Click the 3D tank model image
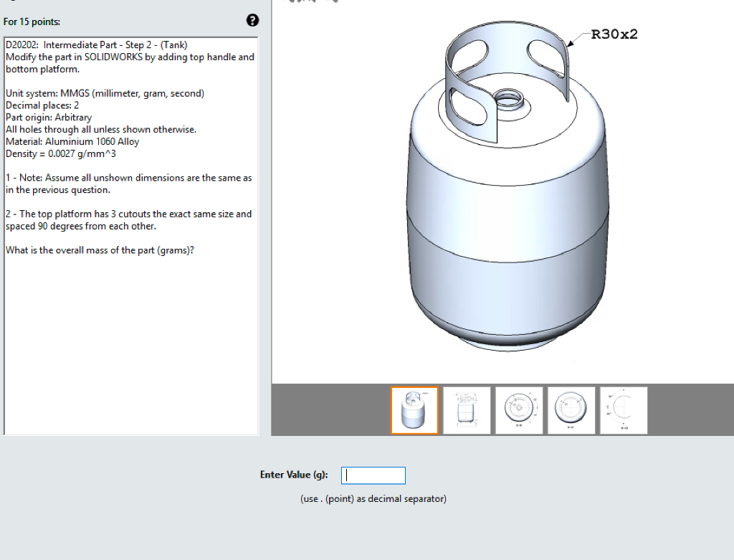The image size is (734, 560). (x=509, y=215)
